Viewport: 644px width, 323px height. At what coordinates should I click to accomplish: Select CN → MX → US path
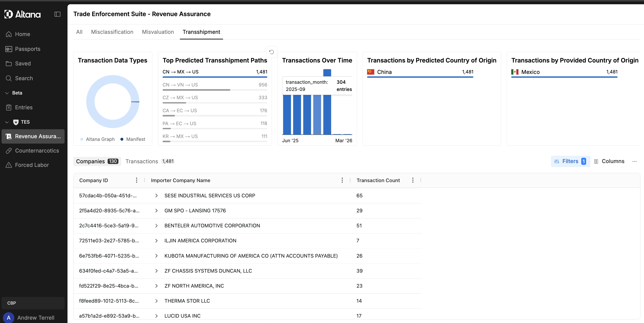[x=215, y=73]
